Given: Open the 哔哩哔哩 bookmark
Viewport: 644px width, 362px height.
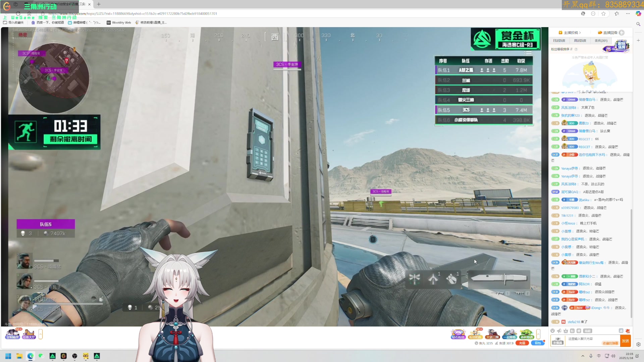Looking at the screenshot, I should (84, 22).
